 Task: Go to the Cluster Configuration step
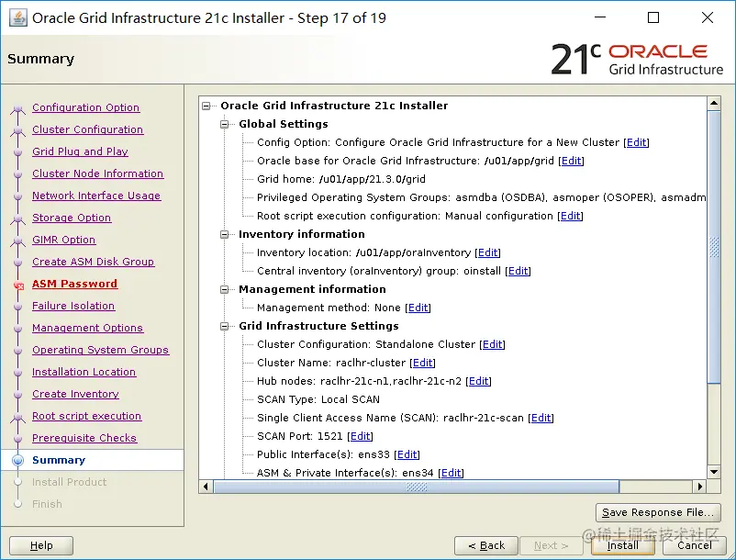click(x=88, y=129)
